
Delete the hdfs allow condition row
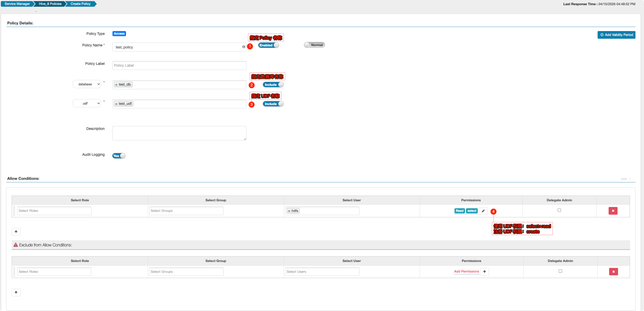613,211
